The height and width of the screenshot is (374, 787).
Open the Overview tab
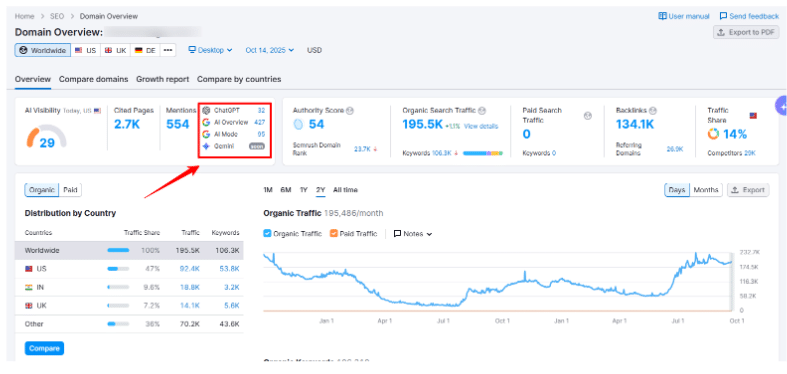[33, 79]
